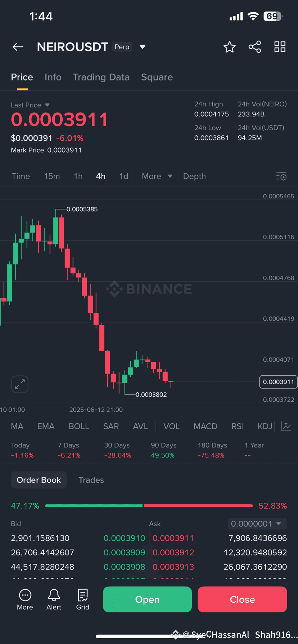Toggle the MA indicator
This screenshot has height=644, width=298.
point(17,426)
